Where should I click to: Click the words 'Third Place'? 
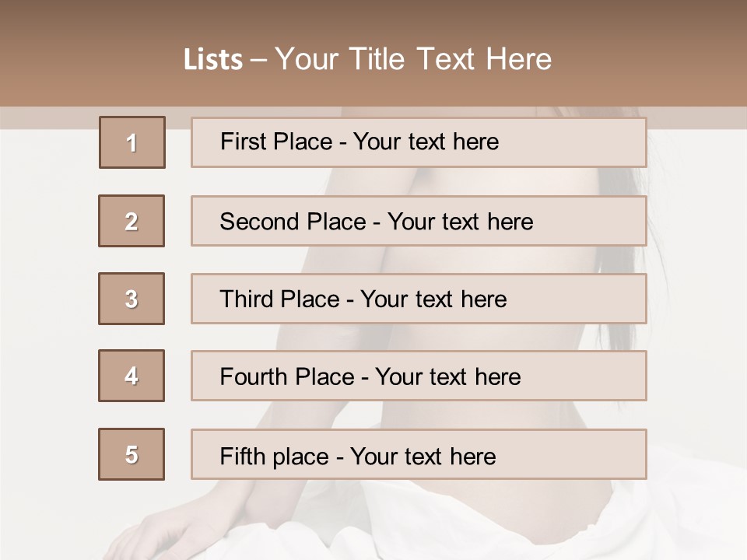[x=280, y=299]
